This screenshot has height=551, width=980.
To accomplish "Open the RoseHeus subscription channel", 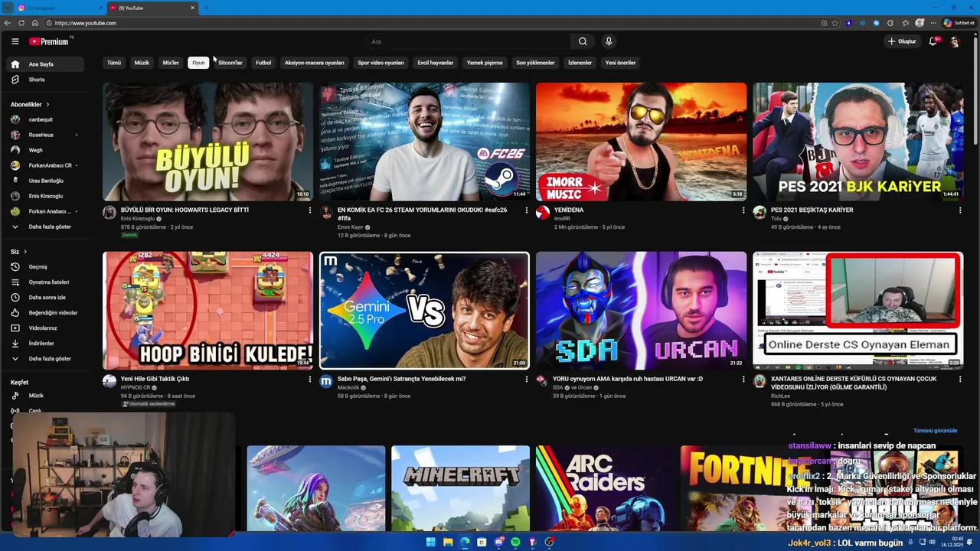I will tap(46, 135).
